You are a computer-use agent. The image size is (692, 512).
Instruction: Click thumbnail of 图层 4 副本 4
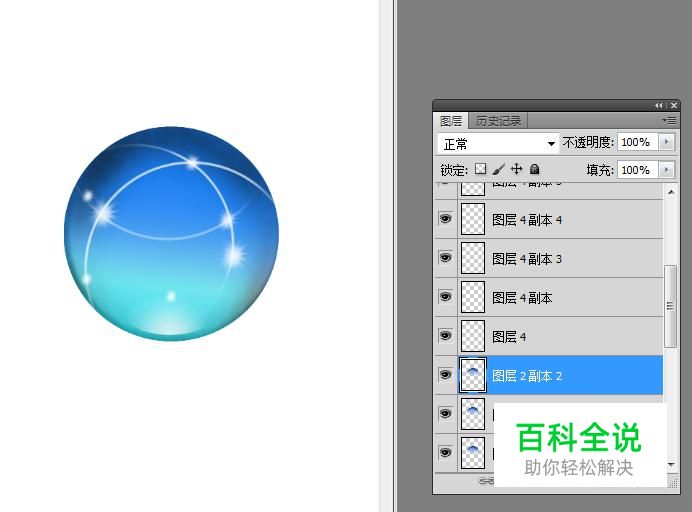coord(473,219)
